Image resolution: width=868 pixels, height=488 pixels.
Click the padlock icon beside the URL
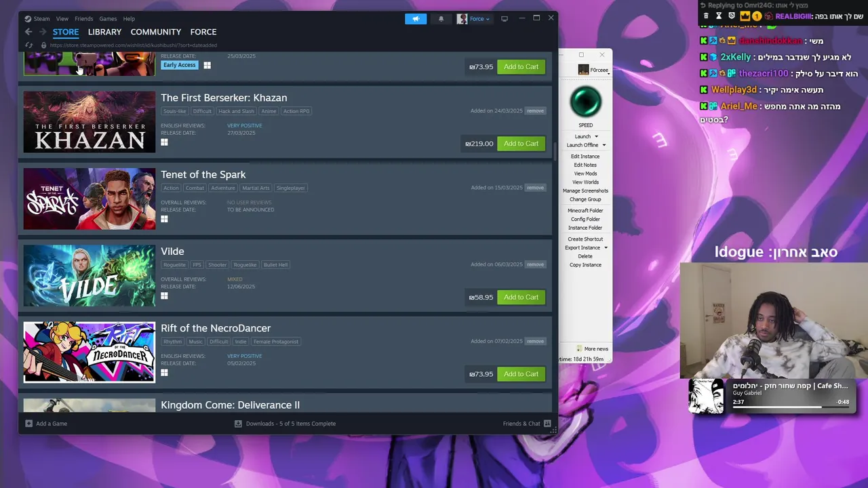pyautogui.click(x=43, y=45)
